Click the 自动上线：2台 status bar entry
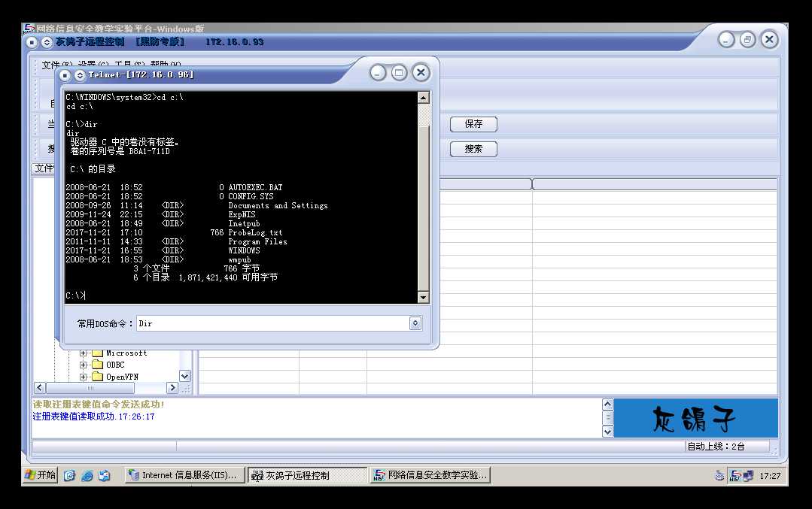812x509 pixels. [x=716, y=447]
